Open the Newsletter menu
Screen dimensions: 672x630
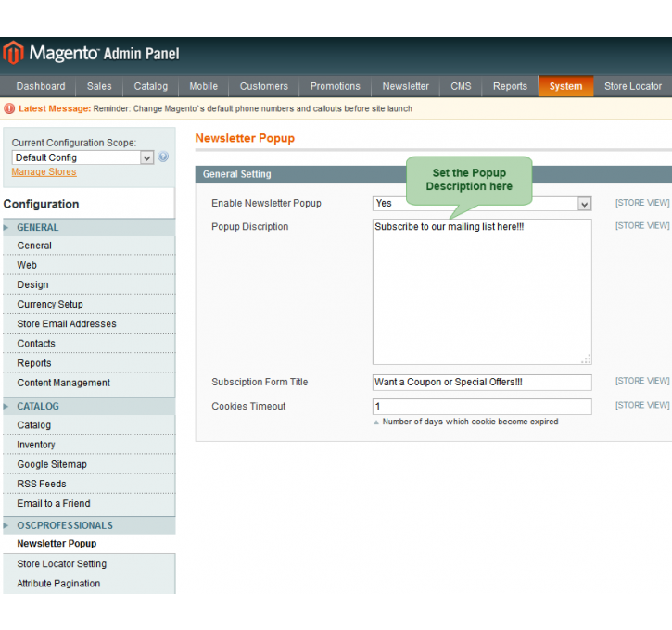(405, 86)
